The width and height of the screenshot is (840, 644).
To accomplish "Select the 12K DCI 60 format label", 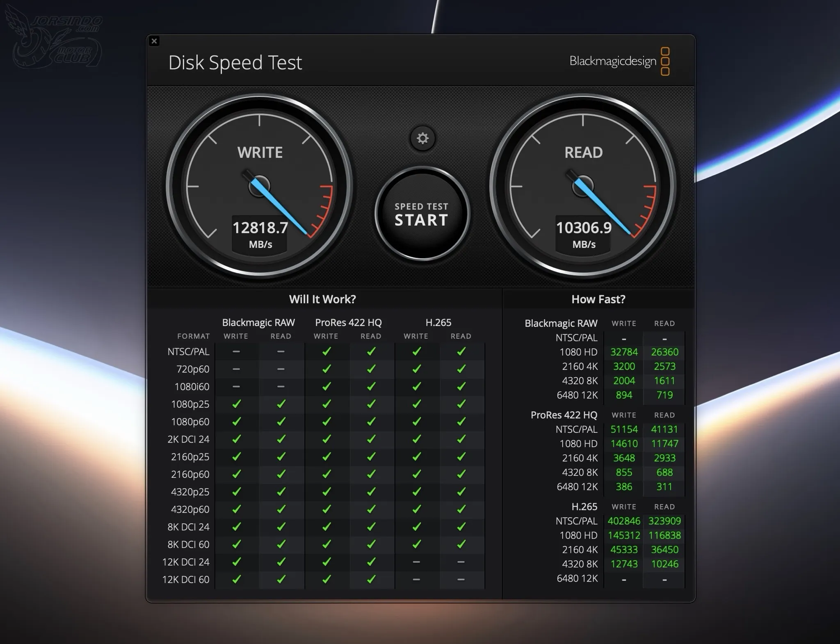I will [x=186, y=580].
